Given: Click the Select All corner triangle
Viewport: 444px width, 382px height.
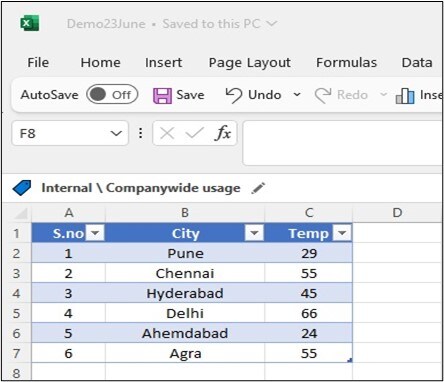Looking at the screenshot, I should click(x=21, y=213).
